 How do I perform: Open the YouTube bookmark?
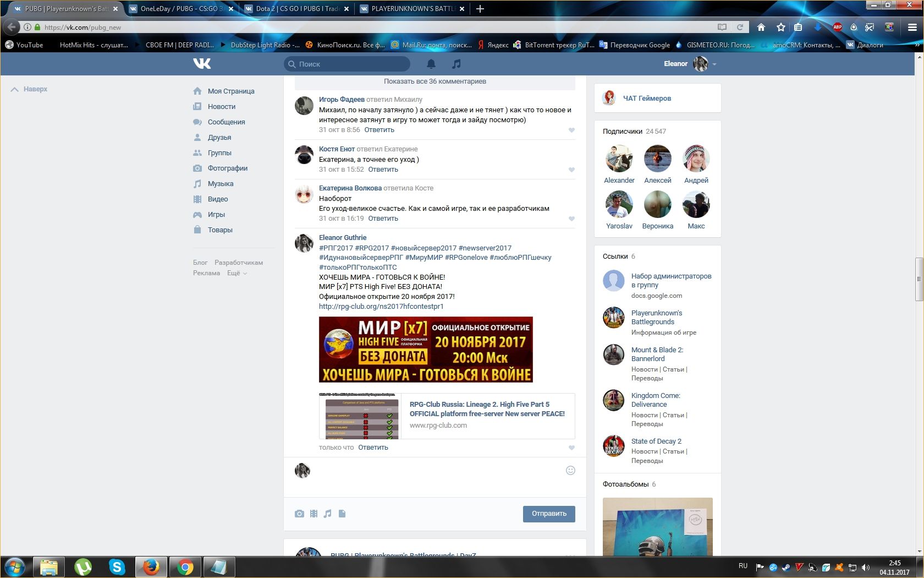click(x=24, y=45)
